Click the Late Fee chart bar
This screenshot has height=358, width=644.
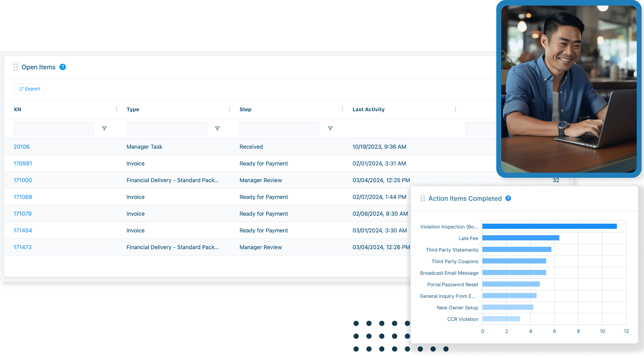[x=520, y=238]
